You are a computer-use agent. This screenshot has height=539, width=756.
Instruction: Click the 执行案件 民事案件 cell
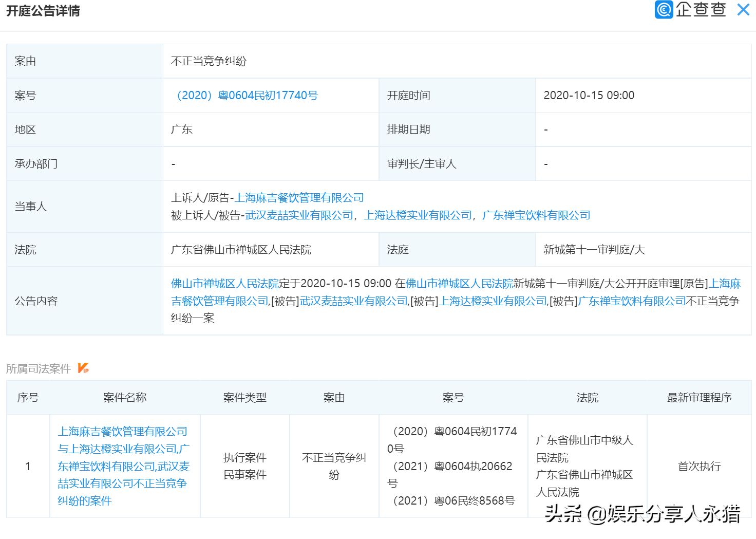tap(245, 466)
